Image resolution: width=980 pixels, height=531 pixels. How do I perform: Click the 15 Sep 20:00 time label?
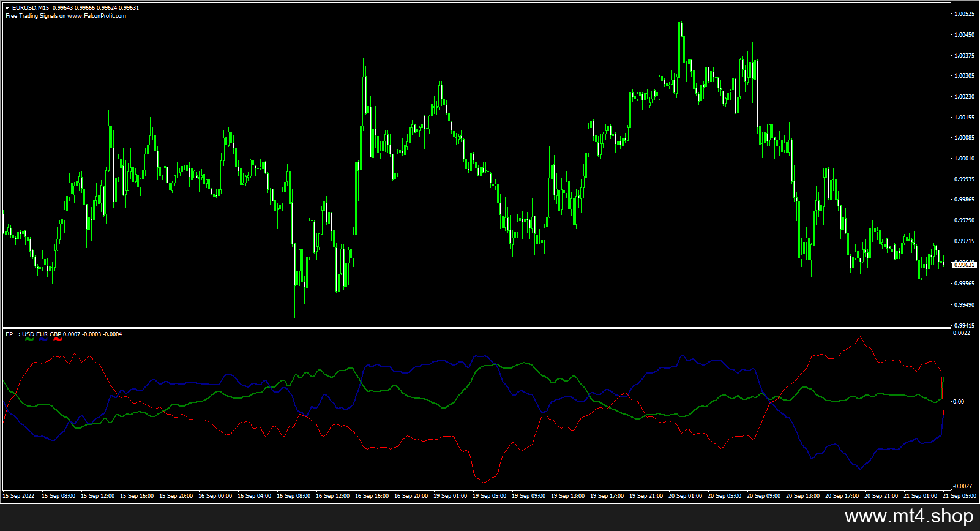click(x=176, y=496)
